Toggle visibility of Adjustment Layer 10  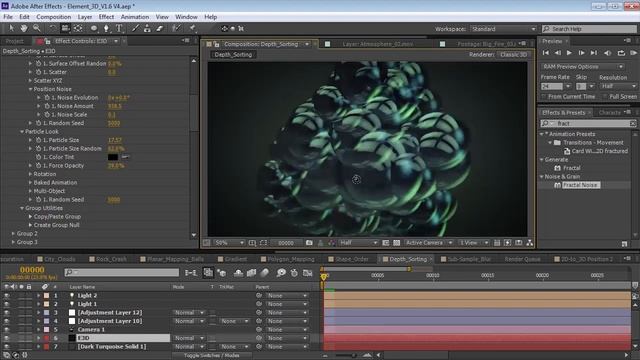(x=7, y=321)
